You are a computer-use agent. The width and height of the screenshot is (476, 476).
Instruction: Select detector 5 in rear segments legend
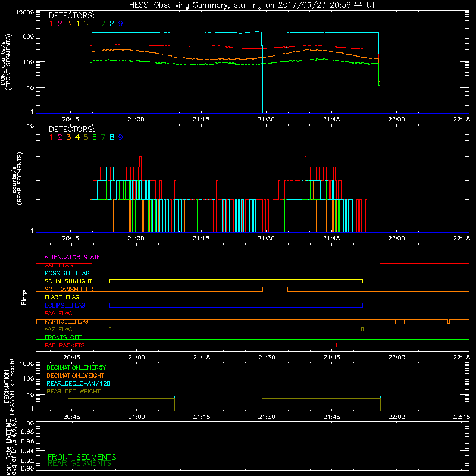(x=86, y=137)
